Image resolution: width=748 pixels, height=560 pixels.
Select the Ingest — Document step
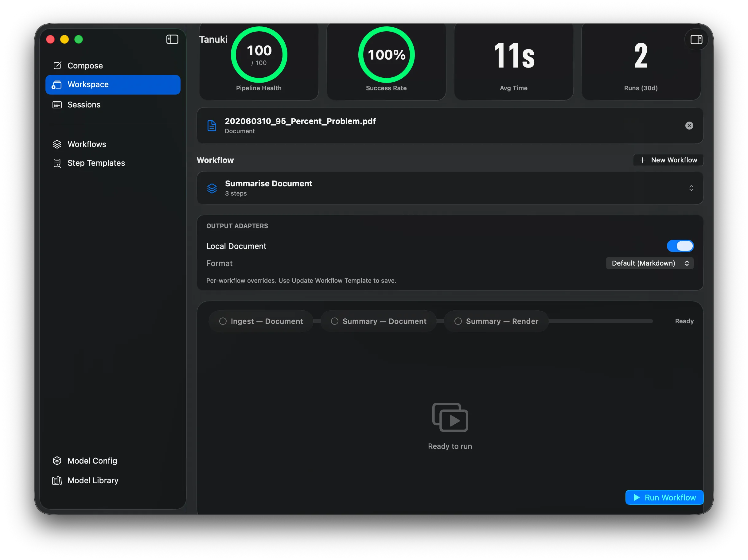[x=261, y=321]
